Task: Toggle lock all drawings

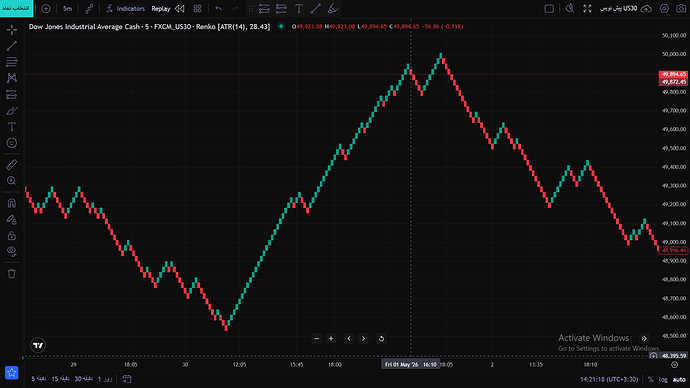Action: point(12,235)
